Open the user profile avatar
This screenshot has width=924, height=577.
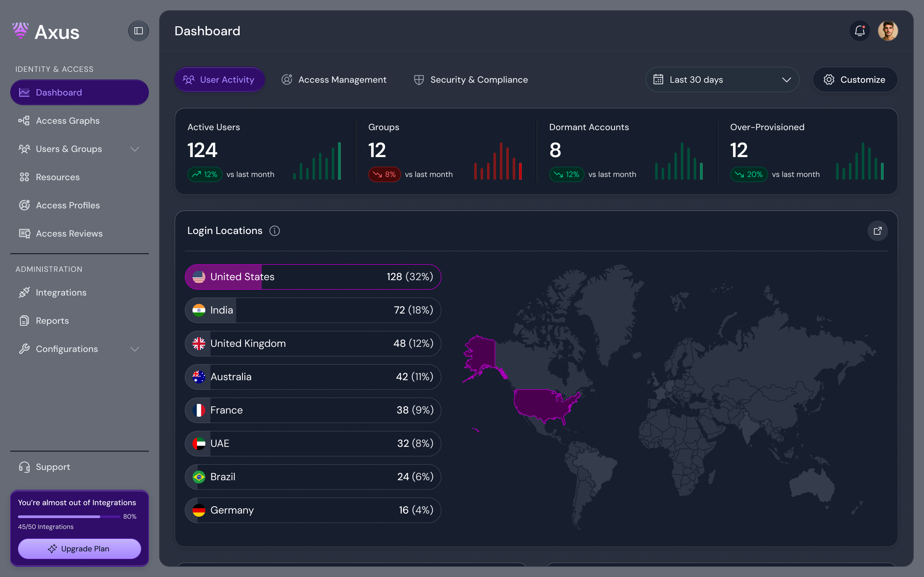pyautogui.click(x=888, y=30)
